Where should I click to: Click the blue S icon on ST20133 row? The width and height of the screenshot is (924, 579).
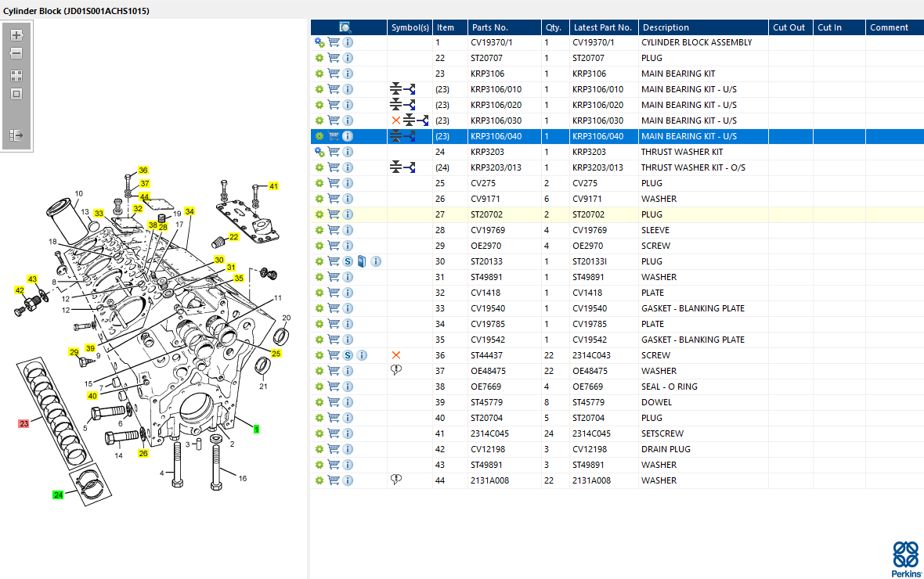348,261
